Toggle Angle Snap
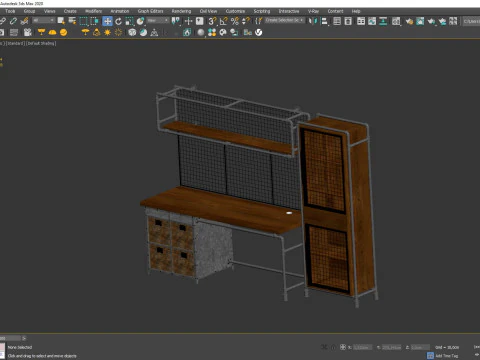The width and height of the screenshot is (480, 360). click(223, 21)
